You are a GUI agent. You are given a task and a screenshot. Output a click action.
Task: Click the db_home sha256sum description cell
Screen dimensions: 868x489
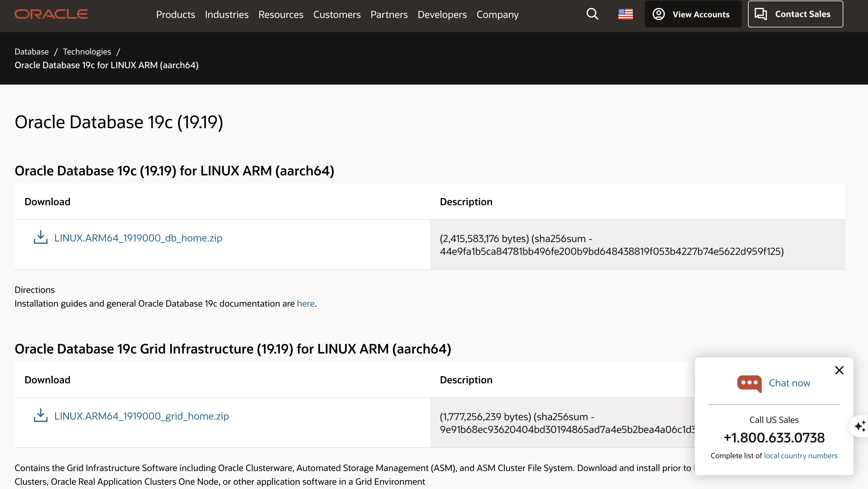pos(637,244)
